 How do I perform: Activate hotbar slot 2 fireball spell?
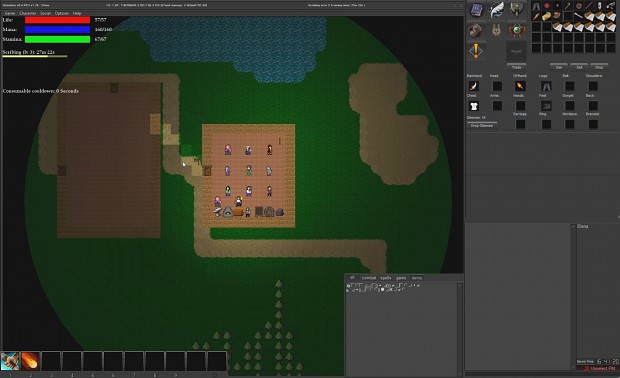point(30,361)
